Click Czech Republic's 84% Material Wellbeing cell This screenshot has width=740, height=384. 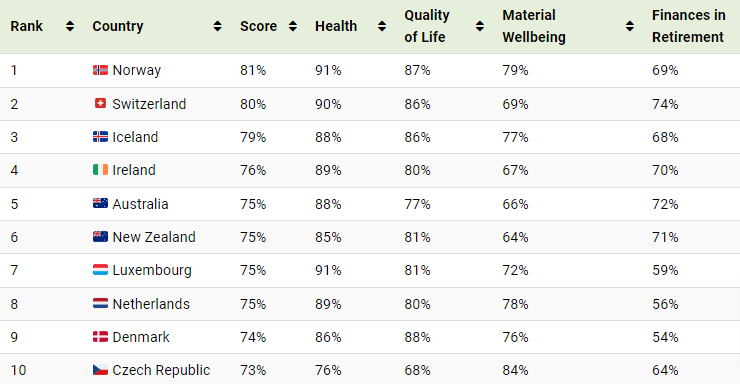[x=515, y=370]
